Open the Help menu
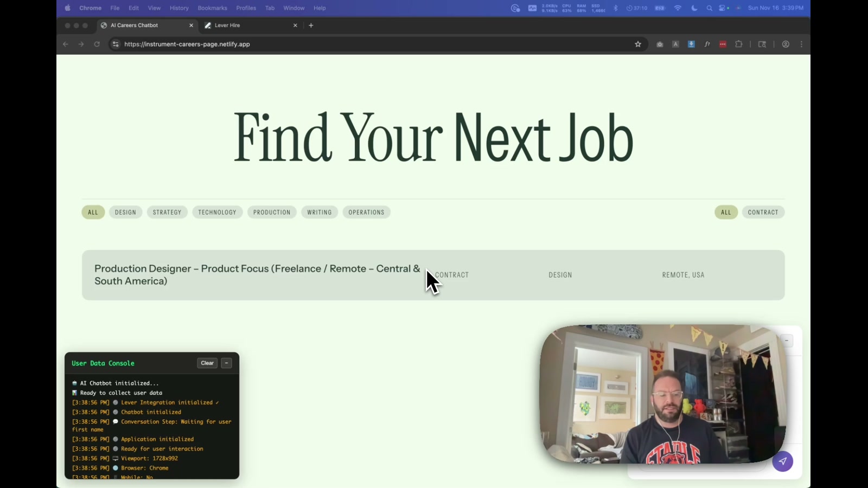 point(320,8)
